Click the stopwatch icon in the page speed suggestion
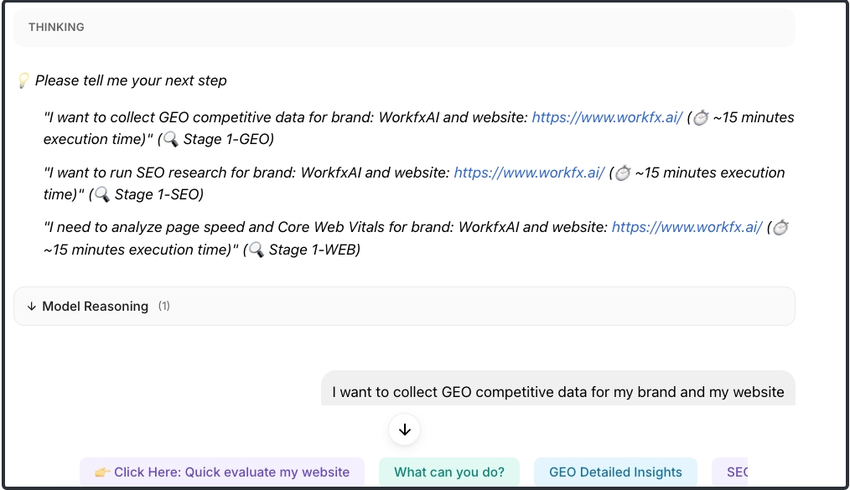Viewport: 850px width, 490px height. (x=781, y=228)
